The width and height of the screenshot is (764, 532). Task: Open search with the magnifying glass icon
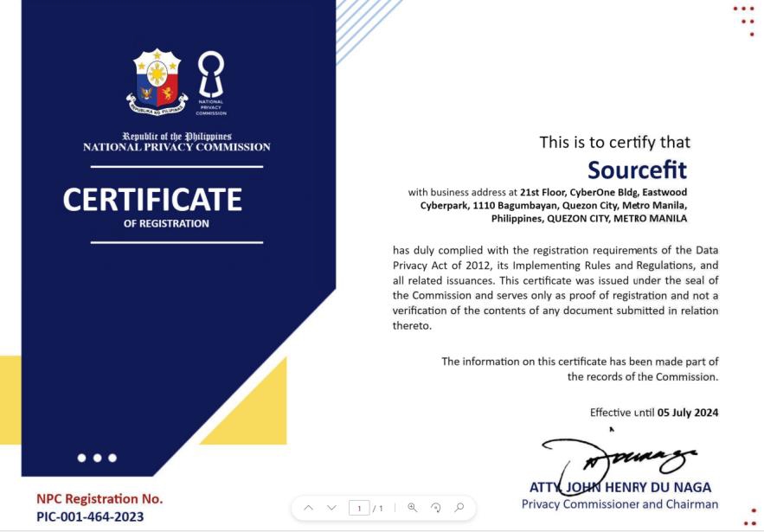point(459,508)
